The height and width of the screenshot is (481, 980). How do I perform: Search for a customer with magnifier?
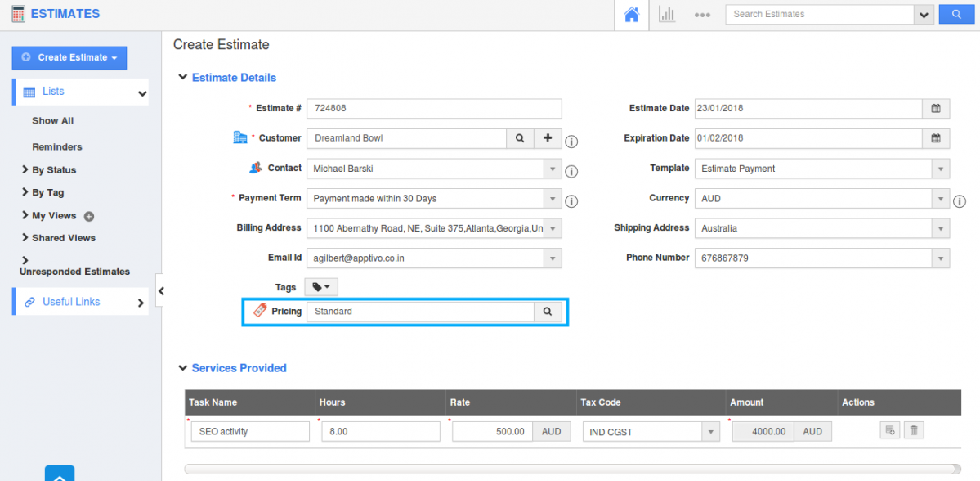(519, 138)
